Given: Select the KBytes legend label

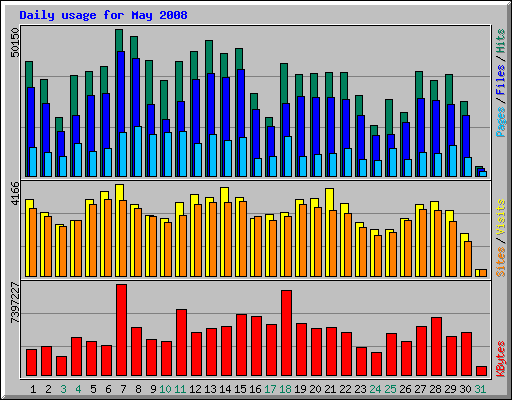Looking at the screenshot, I should (500, 359).
